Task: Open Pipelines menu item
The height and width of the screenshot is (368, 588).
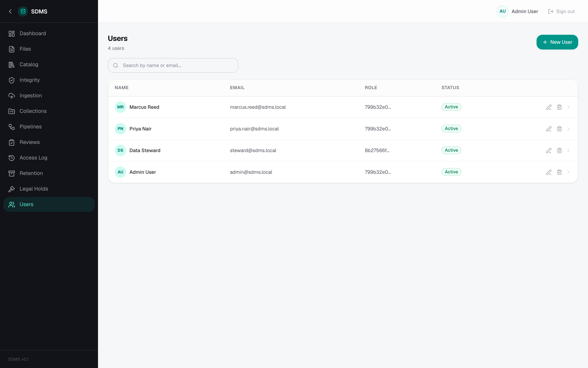Action: point(49,127)
